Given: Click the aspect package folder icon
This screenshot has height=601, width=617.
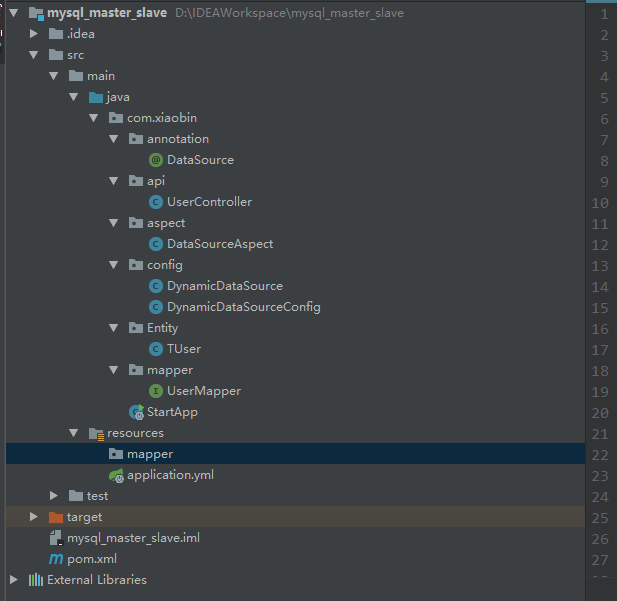Looking at the screenshot, I should click(136, 223).
